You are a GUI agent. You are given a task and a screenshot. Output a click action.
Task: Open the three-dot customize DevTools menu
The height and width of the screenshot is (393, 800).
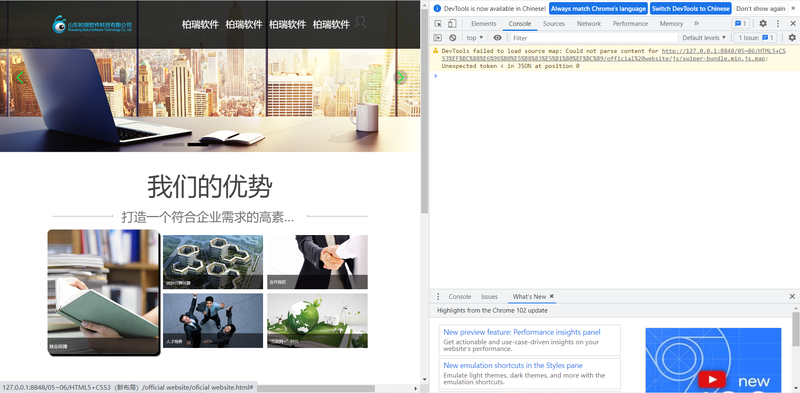778,23
